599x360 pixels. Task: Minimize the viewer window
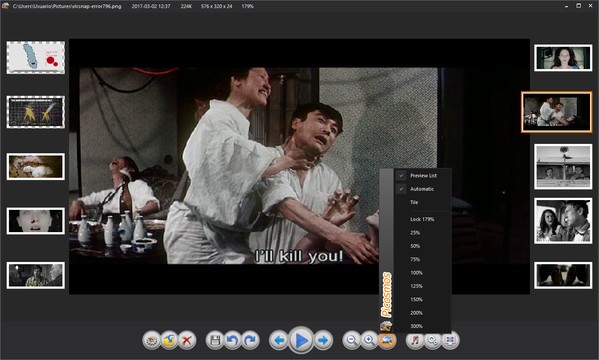(x=566, y=6)
